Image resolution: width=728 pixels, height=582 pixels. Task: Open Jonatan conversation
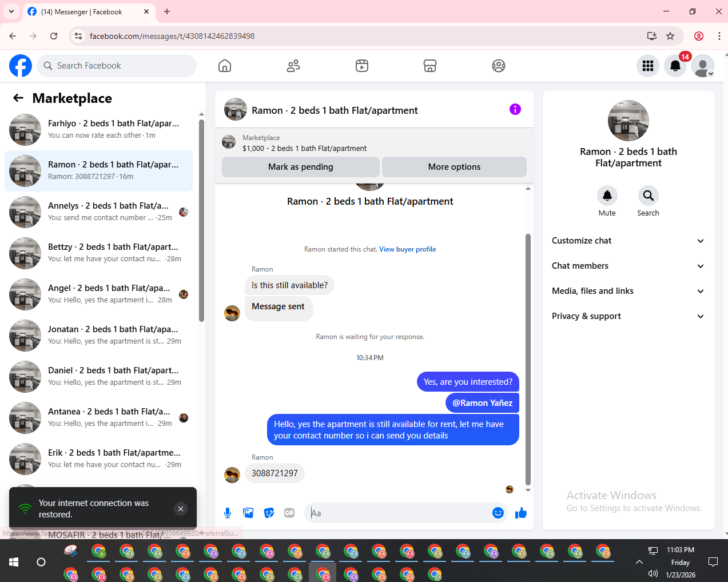point(98,336)
